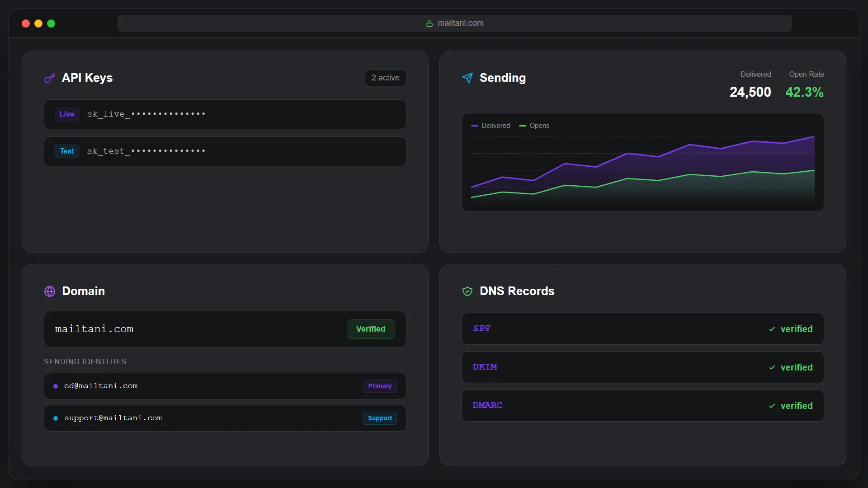Select the Support identity badge
The height and width of the screenshot is (488, 868).
(379, 418)
